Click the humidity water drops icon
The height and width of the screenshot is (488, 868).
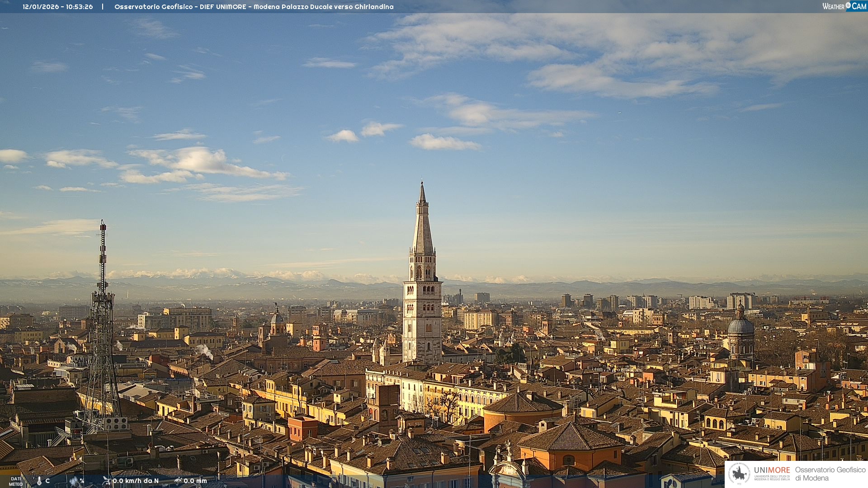coord(74,481)
